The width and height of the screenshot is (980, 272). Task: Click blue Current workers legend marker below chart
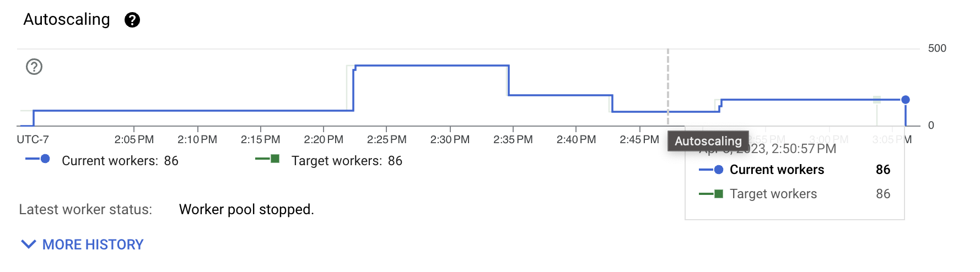(45, 159)
